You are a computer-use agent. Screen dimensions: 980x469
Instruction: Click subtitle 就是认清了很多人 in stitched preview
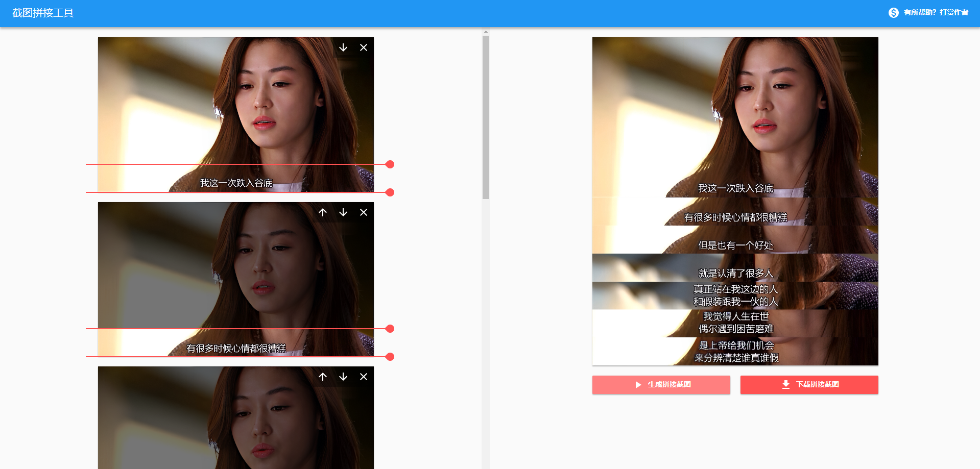736,274
